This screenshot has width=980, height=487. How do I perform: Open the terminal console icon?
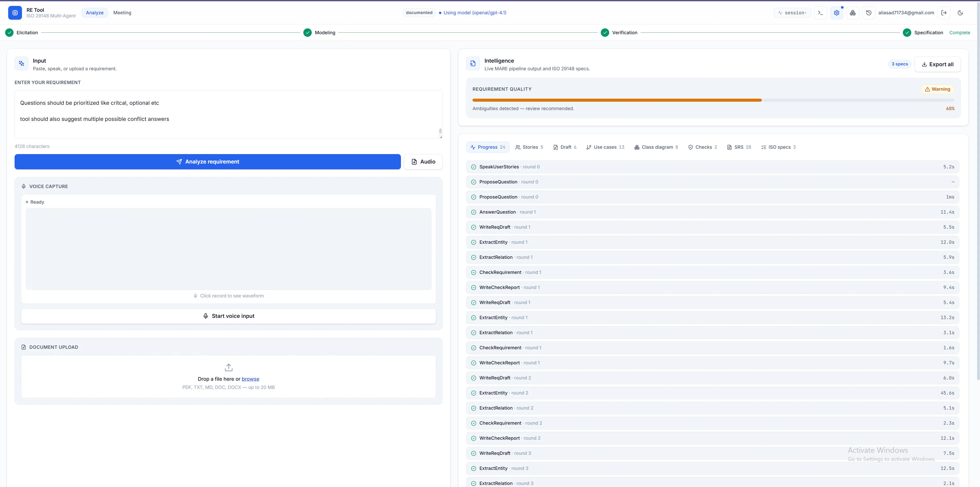(821, 13)
